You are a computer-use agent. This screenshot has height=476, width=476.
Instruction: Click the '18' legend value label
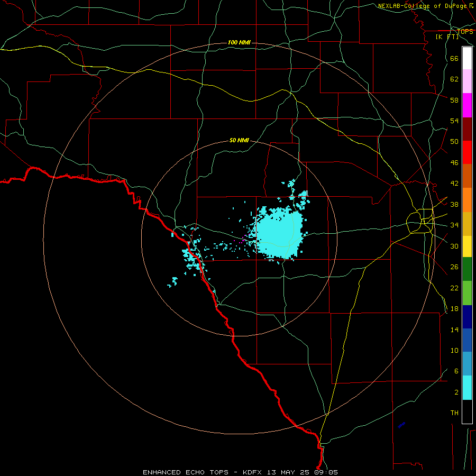click(454, 309)
